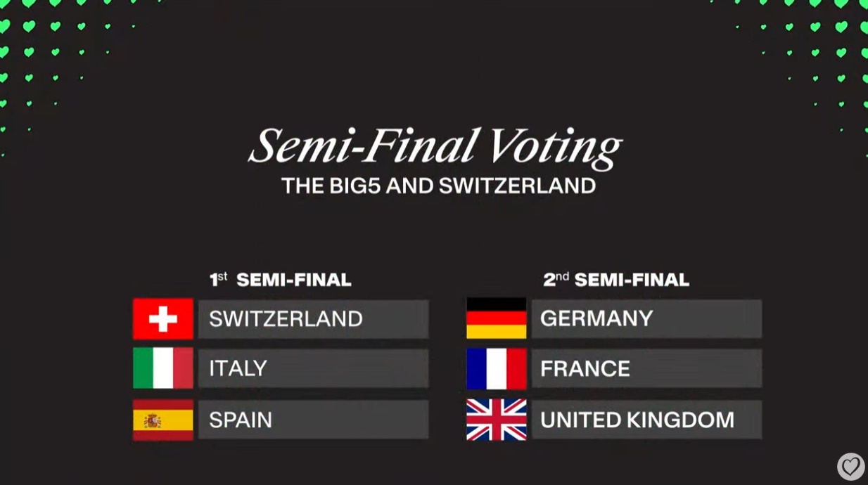
Task: Select the United Kingdom Union Jack flag
Action: tap(496, 420)
